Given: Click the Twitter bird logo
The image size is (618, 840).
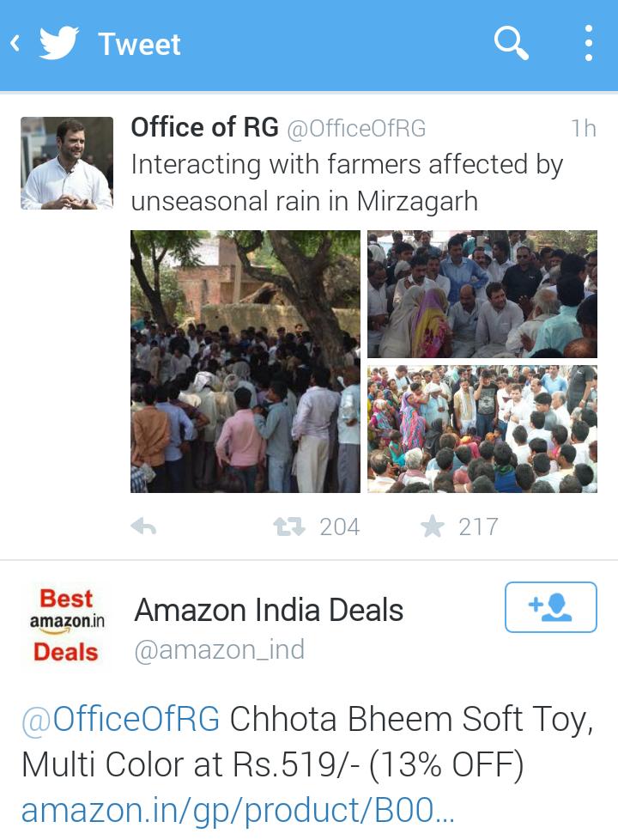Looking at the screenshot, I should coord(59,42).
